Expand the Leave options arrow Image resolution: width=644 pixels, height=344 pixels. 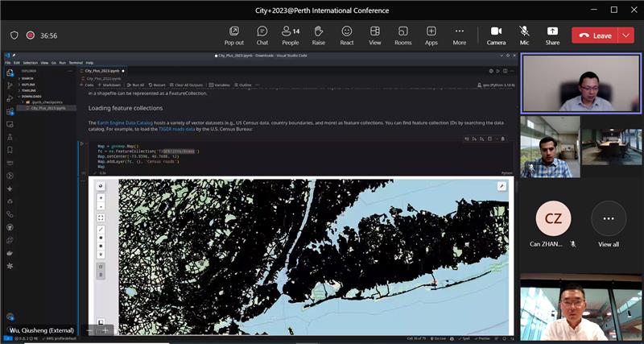point(626,35)
